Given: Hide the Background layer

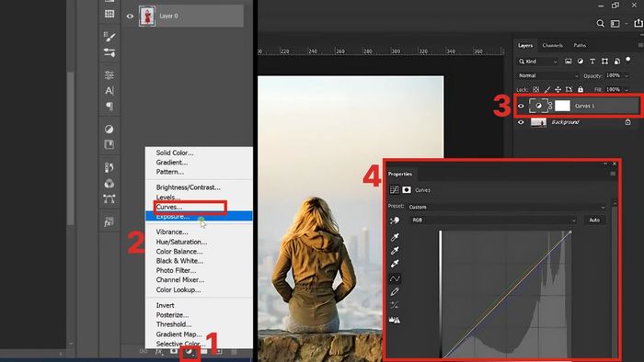Looking at the screenshot, I should (521, 122).
